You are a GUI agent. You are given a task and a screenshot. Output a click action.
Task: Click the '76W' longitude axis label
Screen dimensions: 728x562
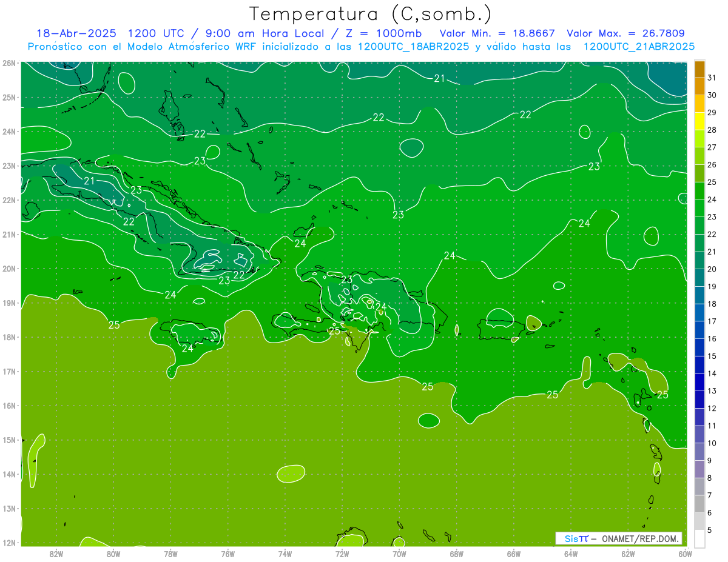click(x=227, y=554)
